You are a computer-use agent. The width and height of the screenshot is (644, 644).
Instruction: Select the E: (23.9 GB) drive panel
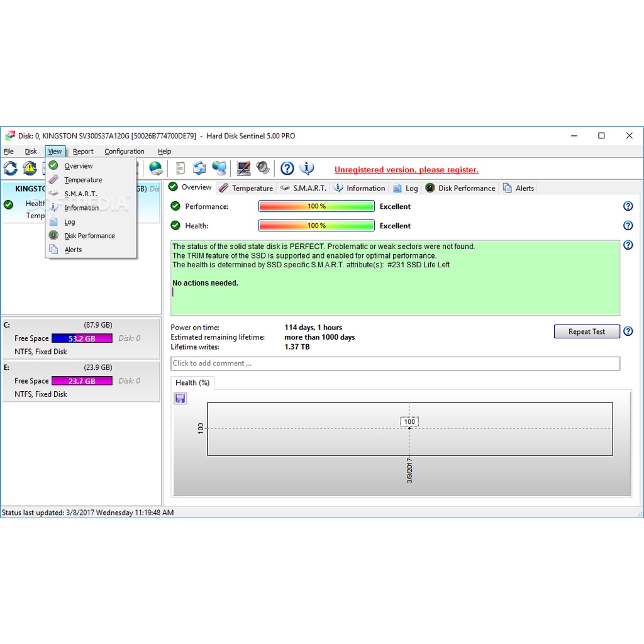[x=81, y=380]
